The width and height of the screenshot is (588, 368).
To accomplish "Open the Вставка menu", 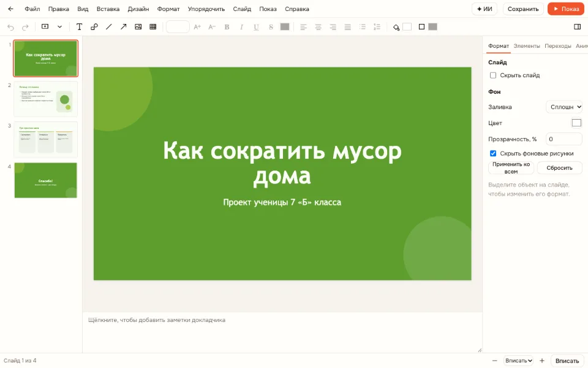I will pyautogui.click(x=108, y=9).
